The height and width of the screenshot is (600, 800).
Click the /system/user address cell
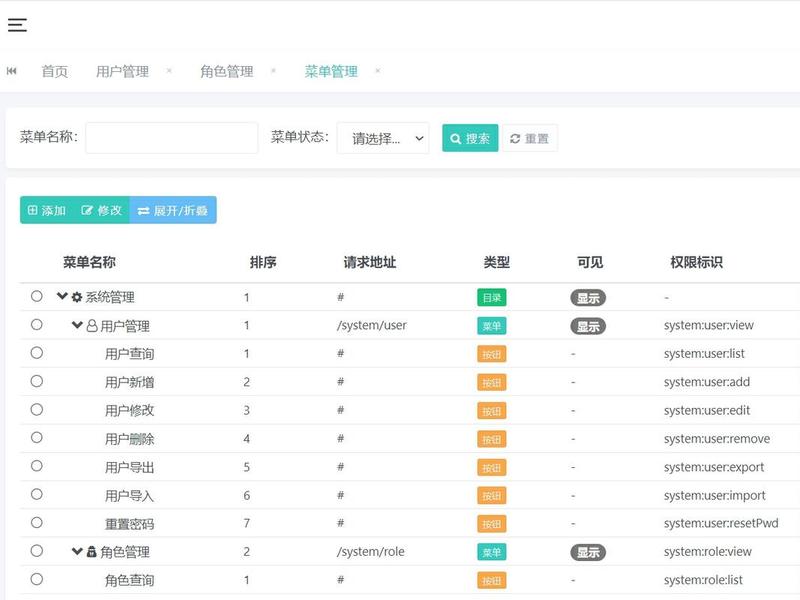tap(372, 326)
